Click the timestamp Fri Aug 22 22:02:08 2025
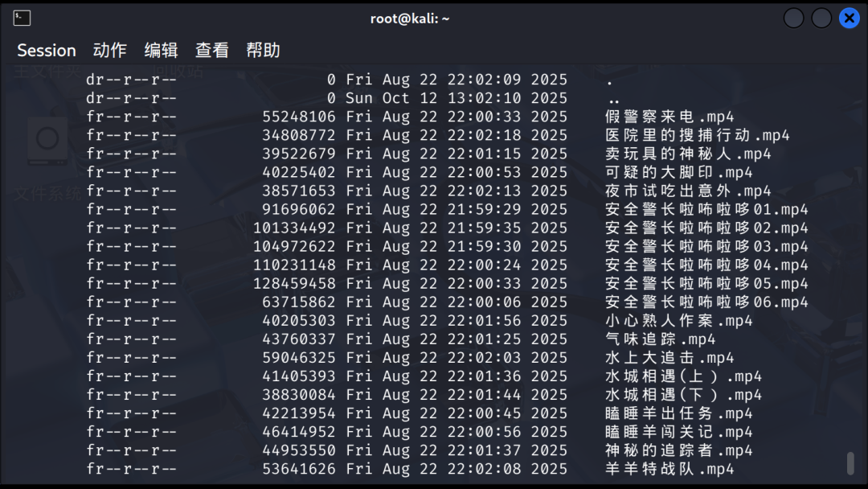Viewport: 868px width, 489px height. [x=457, y=470]
